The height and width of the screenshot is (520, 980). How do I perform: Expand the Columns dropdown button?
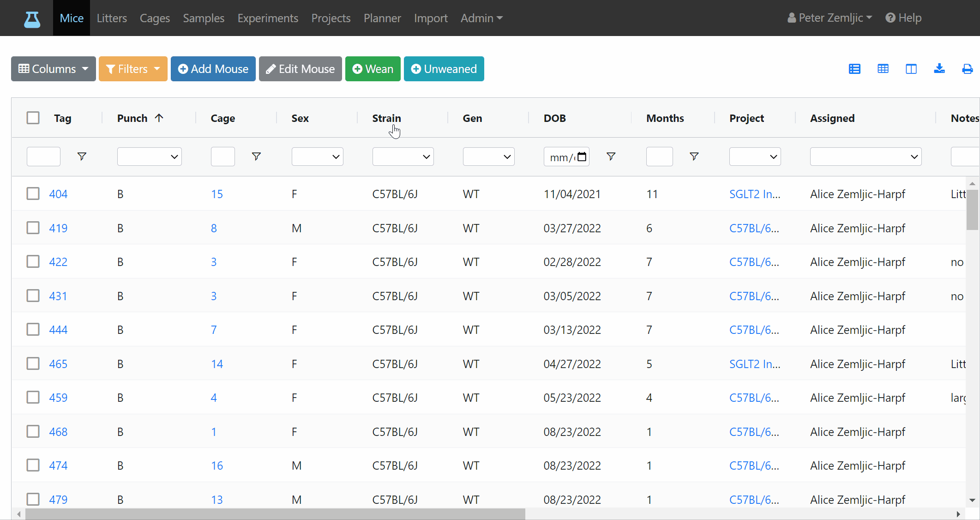click(x=54, y=69)
